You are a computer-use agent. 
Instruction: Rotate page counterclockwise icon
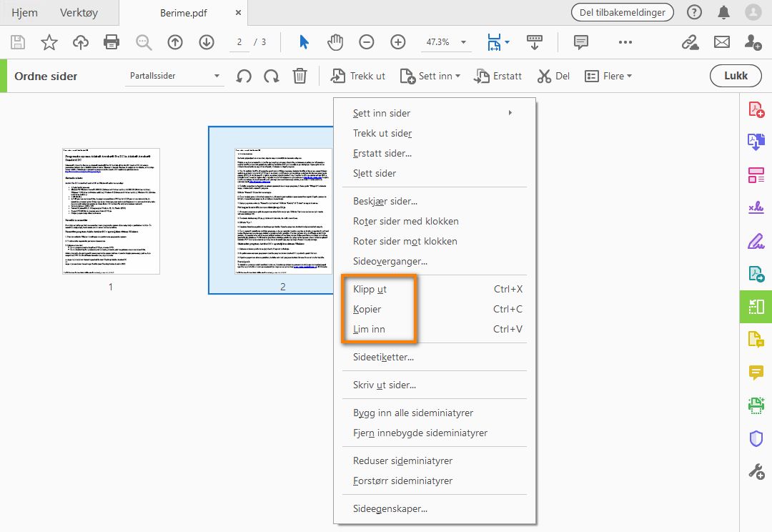(244, 76)
